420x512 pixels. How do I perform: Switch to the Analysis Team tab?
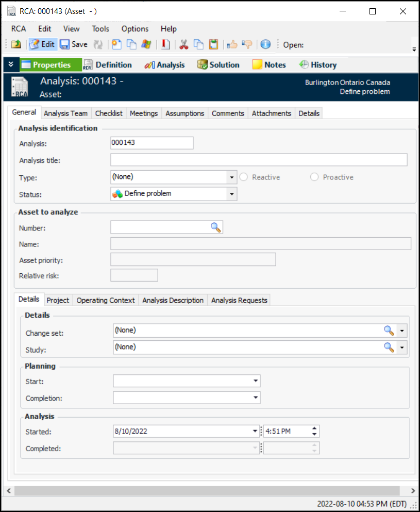[65, 113]
